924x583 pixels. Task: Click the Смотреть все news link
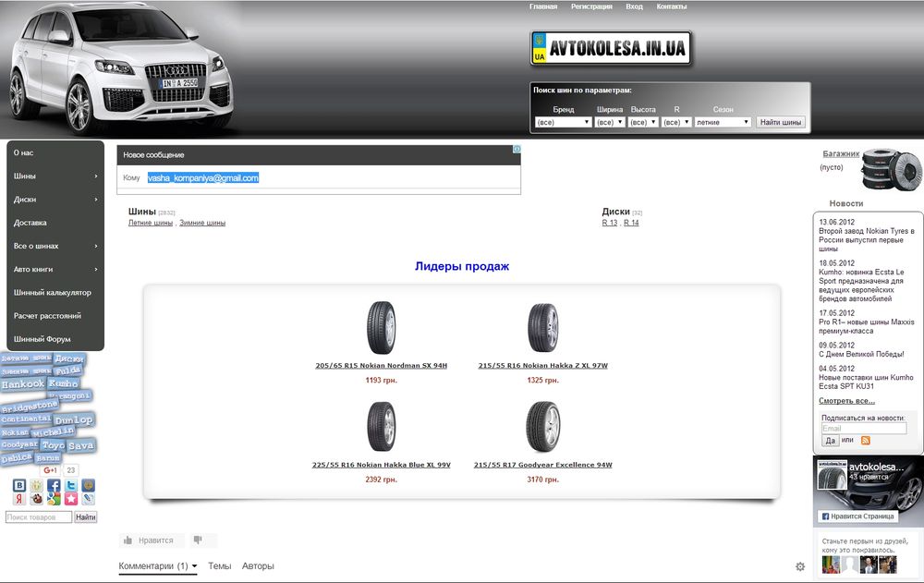846,401
